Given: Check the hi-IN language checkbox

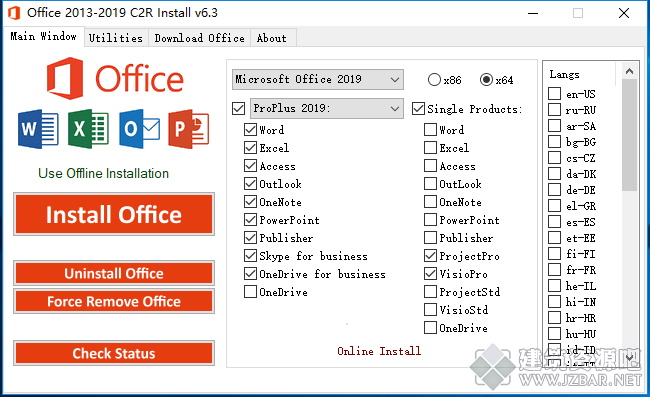Looking at the screenshot, I should click(555, 302).
